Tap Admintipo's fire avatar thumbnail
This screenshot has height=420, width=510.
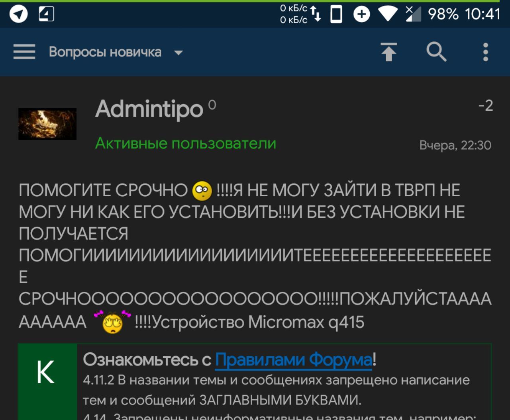47,124
